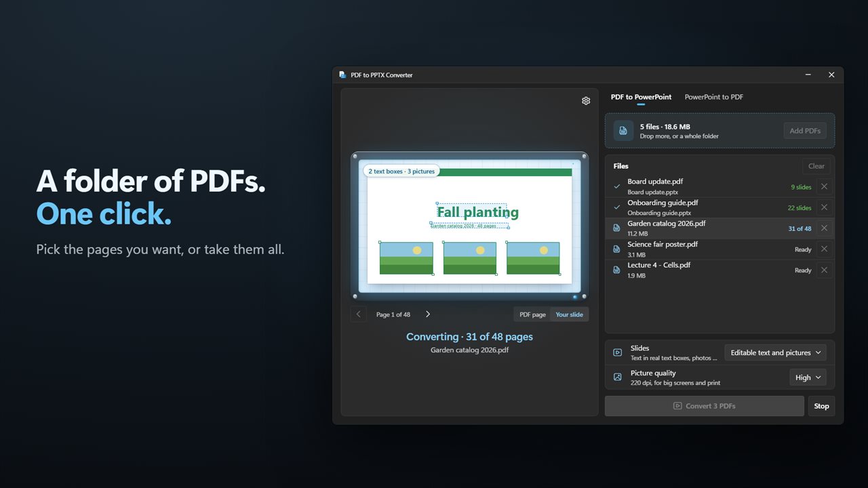
Task: Click the '9 slides' status for Board update
Action: coord(801,187)
